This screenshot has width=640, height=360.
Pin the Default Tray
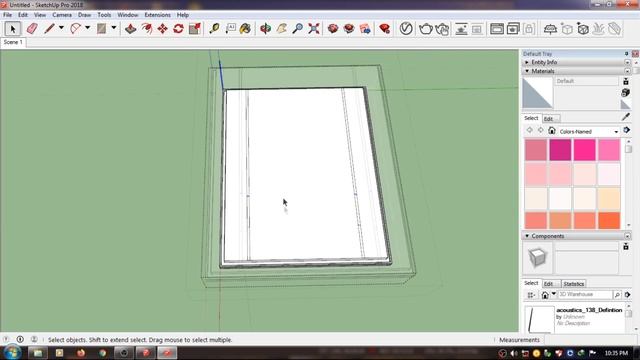coord(626,54)
